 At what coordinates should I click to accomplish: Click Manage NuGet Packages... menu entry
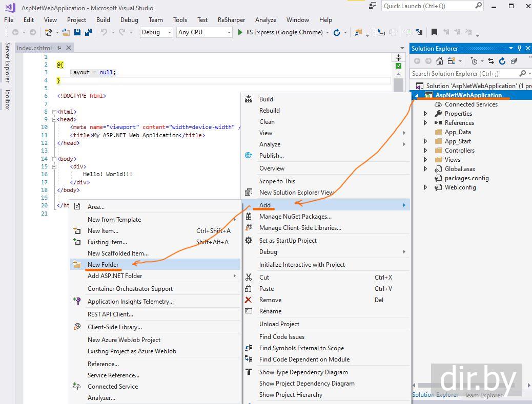295,217
